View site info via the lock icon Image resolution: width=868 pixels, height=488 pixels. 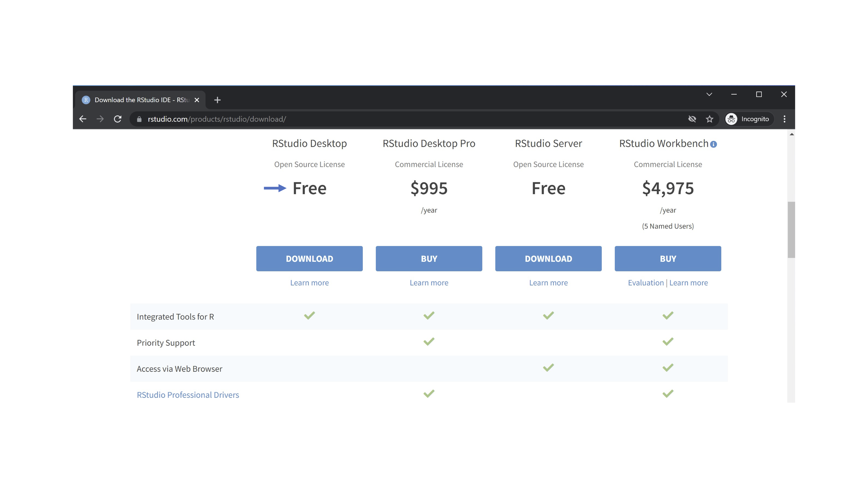pyautogui.click(x=139, y=119)
